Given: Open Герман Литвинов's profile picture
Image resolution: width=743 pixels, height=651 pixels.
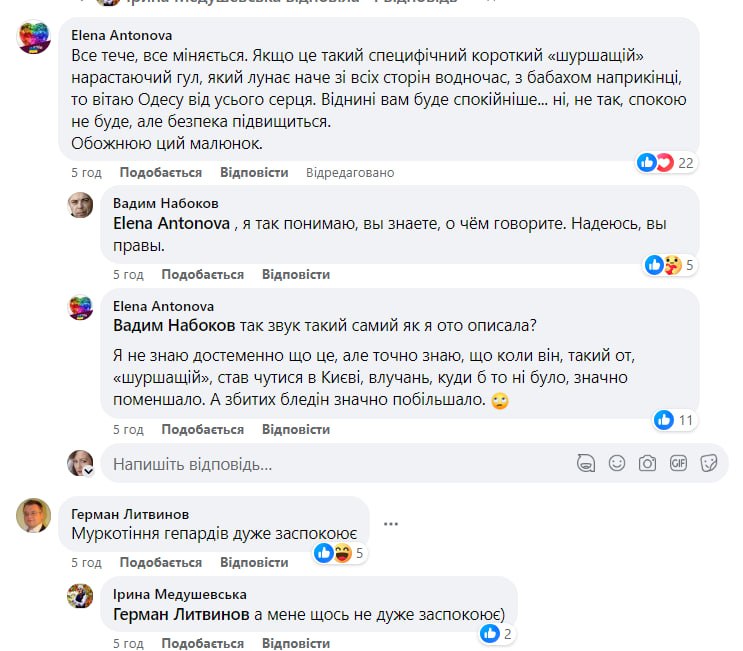Looking at the screenshot, I should (34, 515).
